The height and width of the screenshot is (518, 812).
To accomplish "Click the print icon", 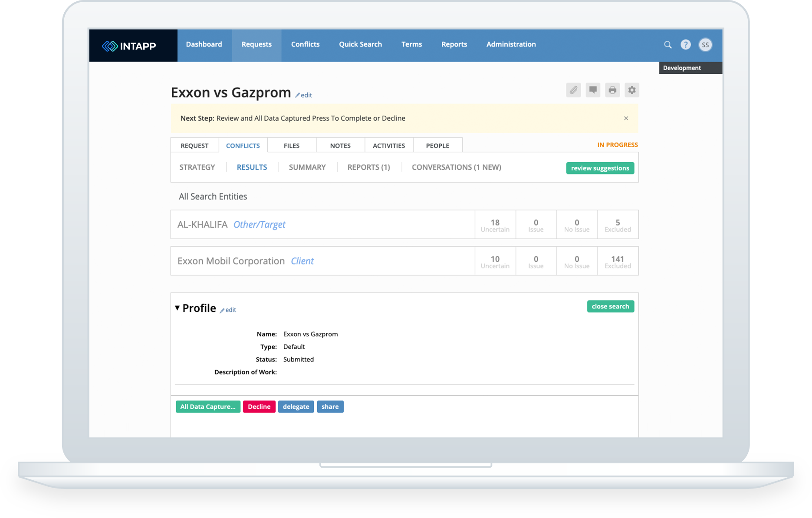I will (612, 90).
